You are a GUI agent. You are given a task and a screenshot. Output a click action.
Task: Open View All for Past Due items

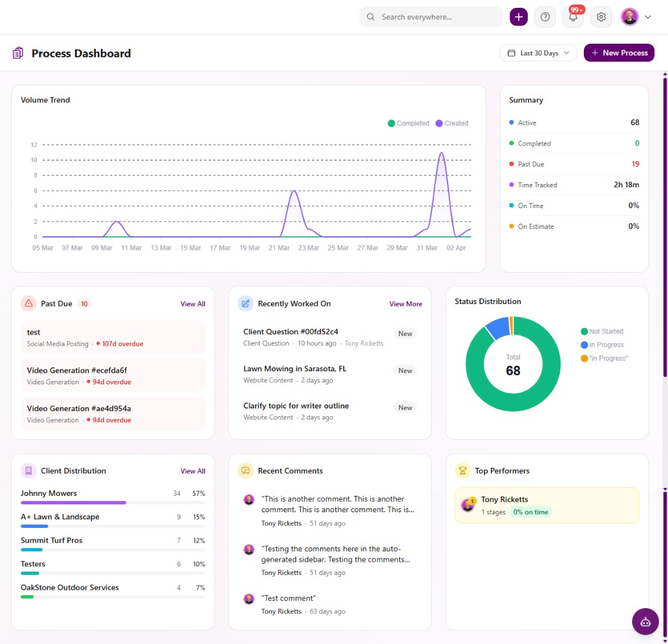click(x=192, y=303)
